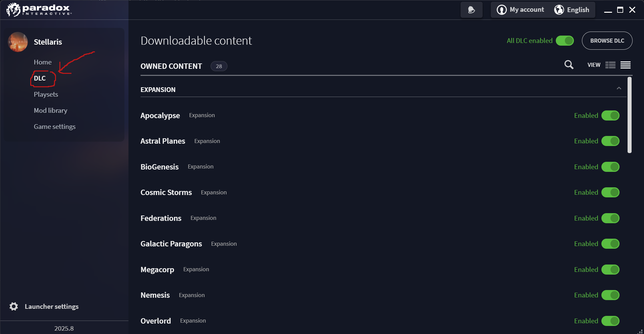Change language from English
644x334 pixels.
coord(578,10)
